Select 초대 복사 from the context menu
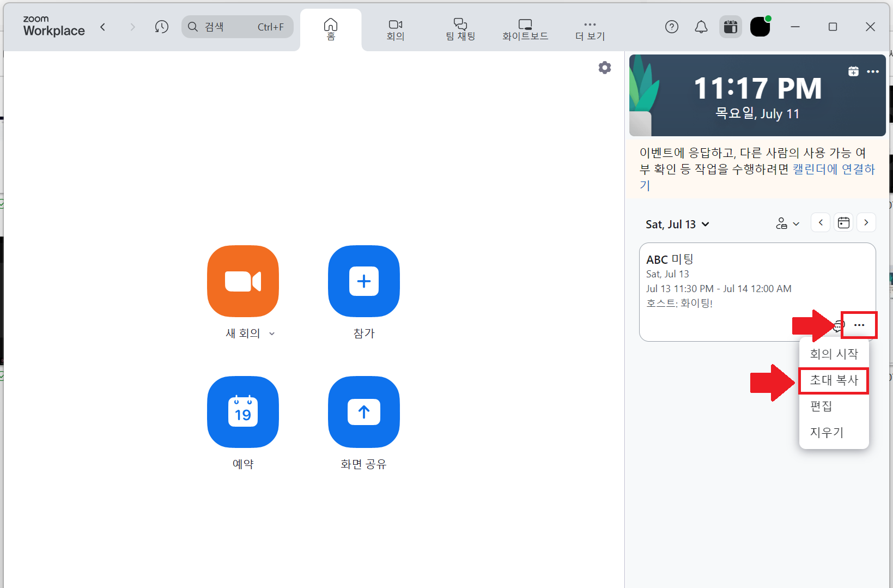 coord(834,380)
